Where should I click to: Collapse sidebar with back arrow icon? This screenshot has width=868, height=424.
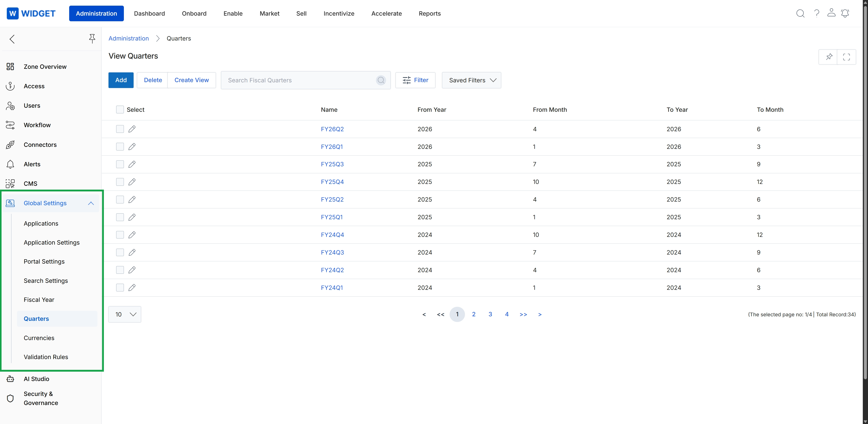click(x=12, y=39)
